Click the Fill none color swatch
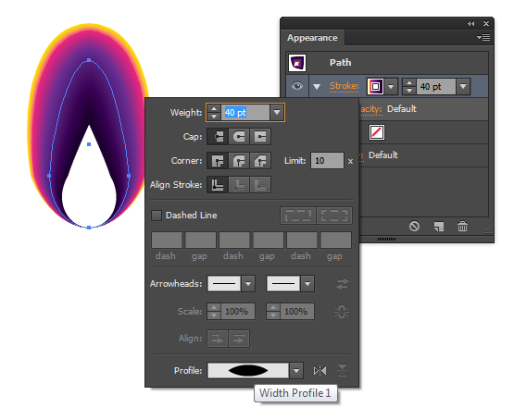This screenshot has width=514, height=420. pyautogui.click(x=377, y=132)
